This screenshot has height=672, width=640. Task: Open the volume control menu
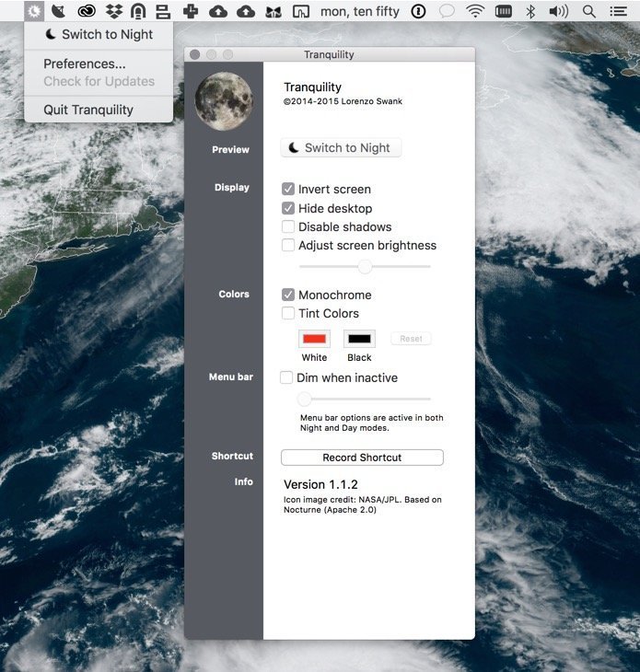[x=559, y=12]
